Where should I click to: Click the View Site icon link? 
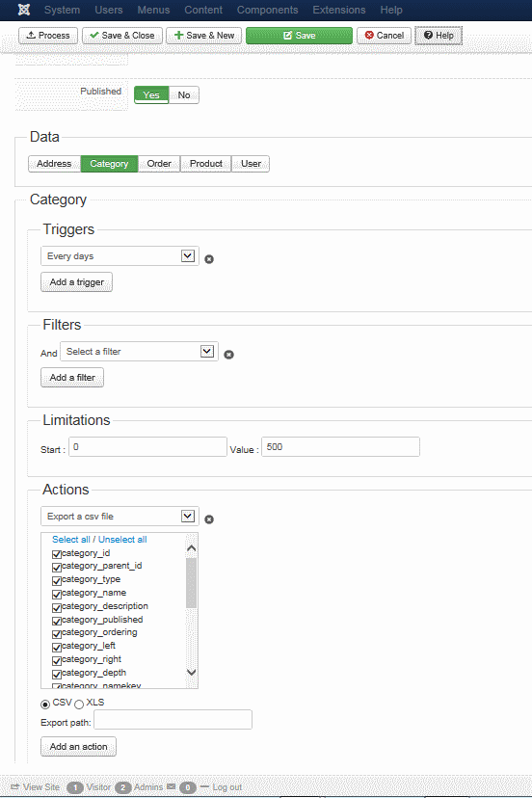tap(14, 787)
